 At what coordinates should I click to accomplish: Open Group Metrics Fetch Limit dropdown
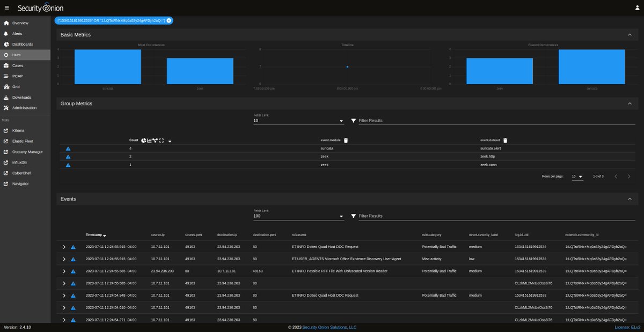[298, 121]
